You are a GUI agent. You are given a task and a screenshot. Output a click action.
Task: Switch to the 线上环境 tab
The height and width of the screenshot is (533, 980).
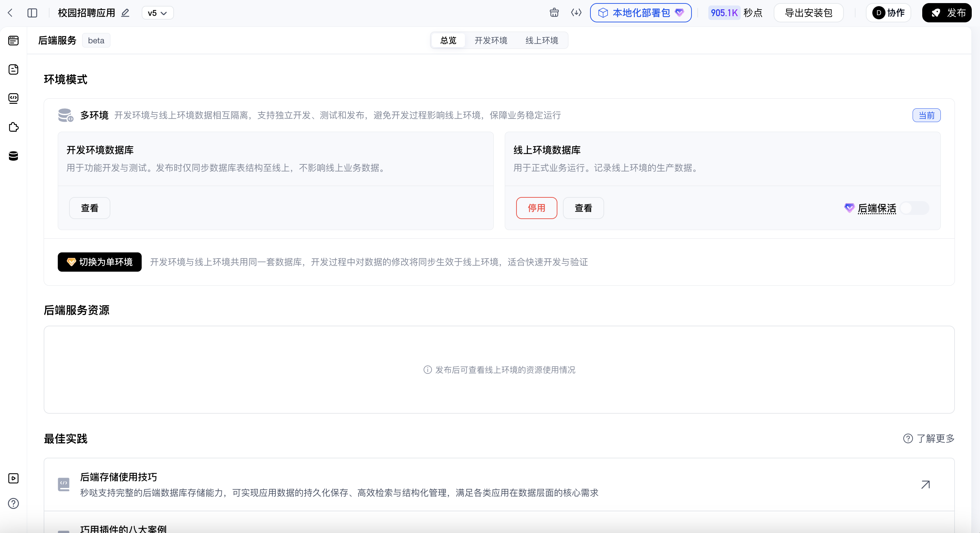[542, 40]
